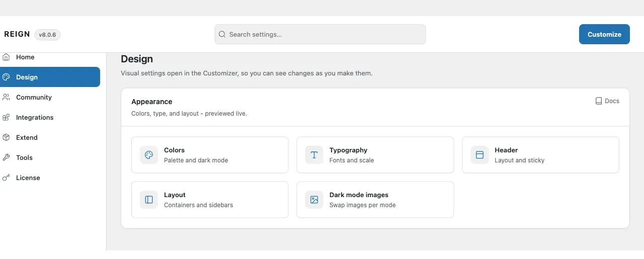Click 'Swap images per mode' text
This screenshot has height=259, width=644.
362,205
